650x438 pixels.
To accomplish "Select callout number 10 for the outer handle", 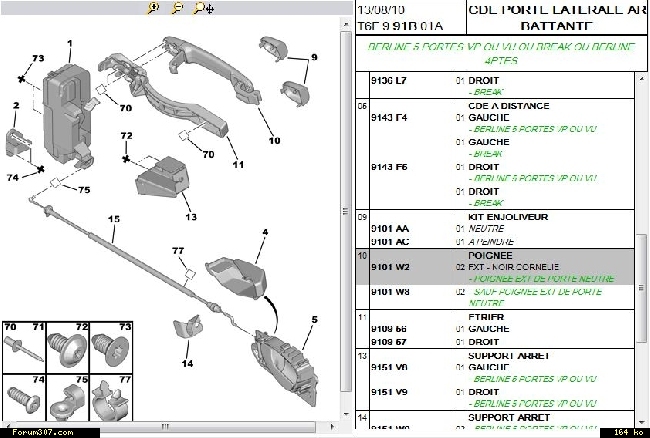I will pyautogui.click(x=274, y=140).
